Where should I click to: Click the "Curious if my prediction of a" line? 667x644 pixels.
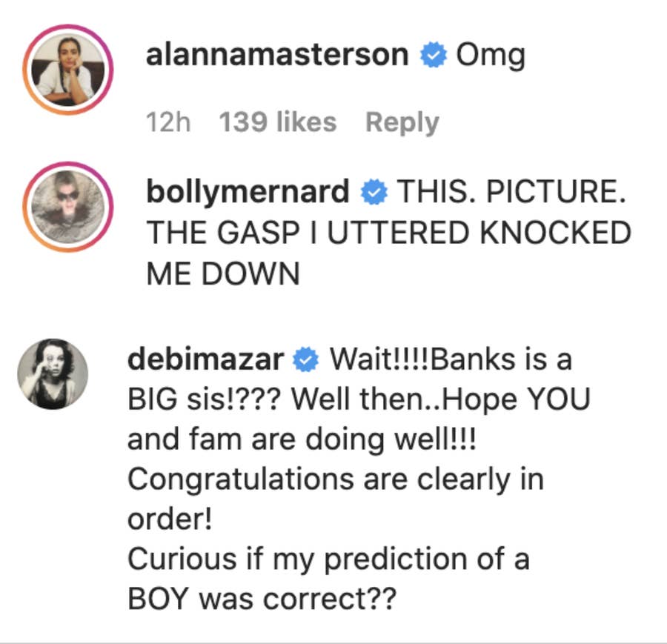pyautogui.click(x=328, y=560)
